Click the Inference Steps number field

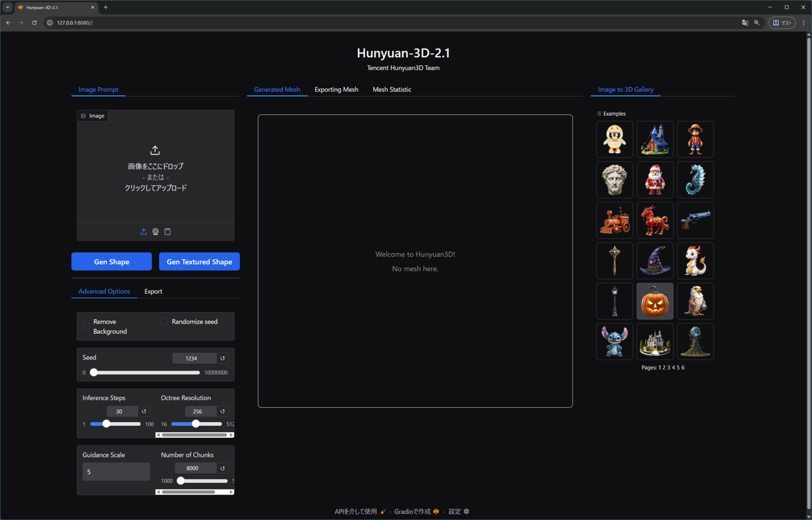coord(122,411)
